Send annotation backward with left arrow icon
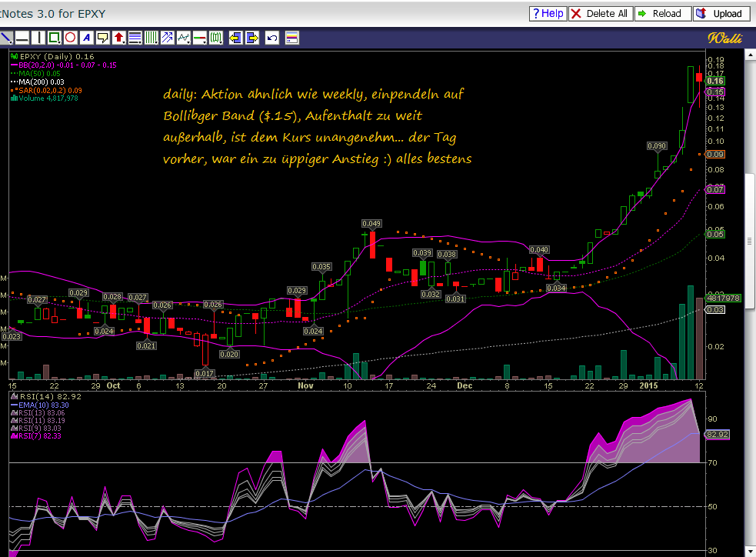This screenshot has width=756, height=557. [x=234, y=37]
